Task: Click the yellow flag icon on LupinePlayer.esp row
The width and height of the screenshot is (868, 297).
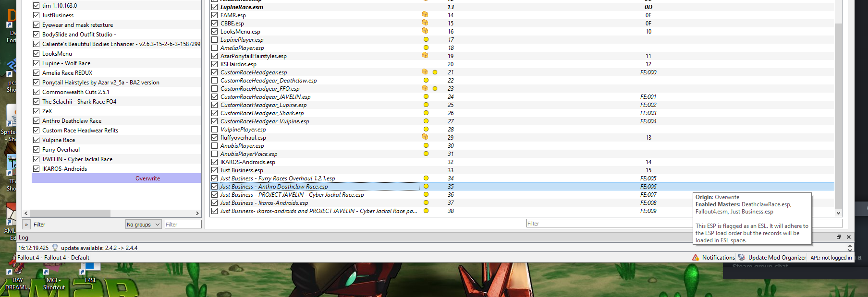Action: (426, 39)
